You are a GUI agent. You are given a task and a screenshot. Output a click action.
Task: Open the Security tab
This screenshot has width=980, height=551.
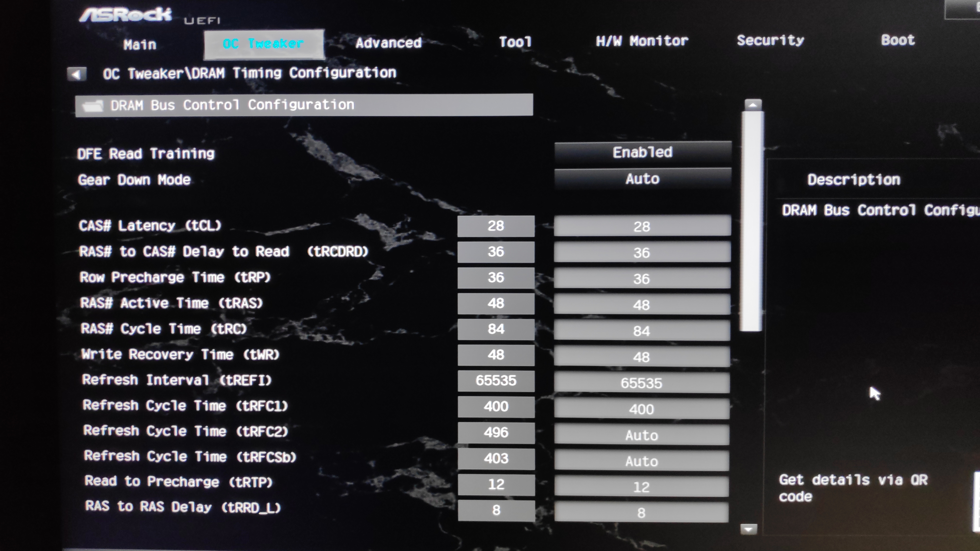[x=770, y=40]
